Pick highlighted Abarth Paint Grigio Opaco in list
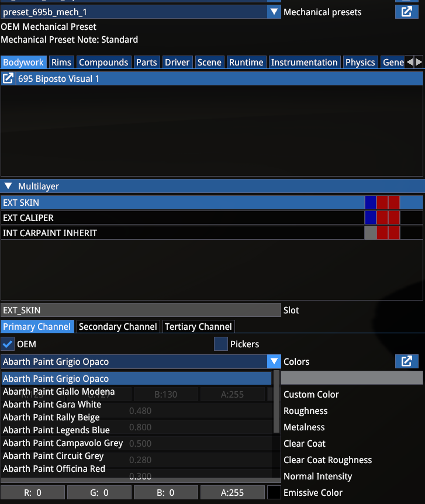 pyautogui.click(x=137, y=378)
